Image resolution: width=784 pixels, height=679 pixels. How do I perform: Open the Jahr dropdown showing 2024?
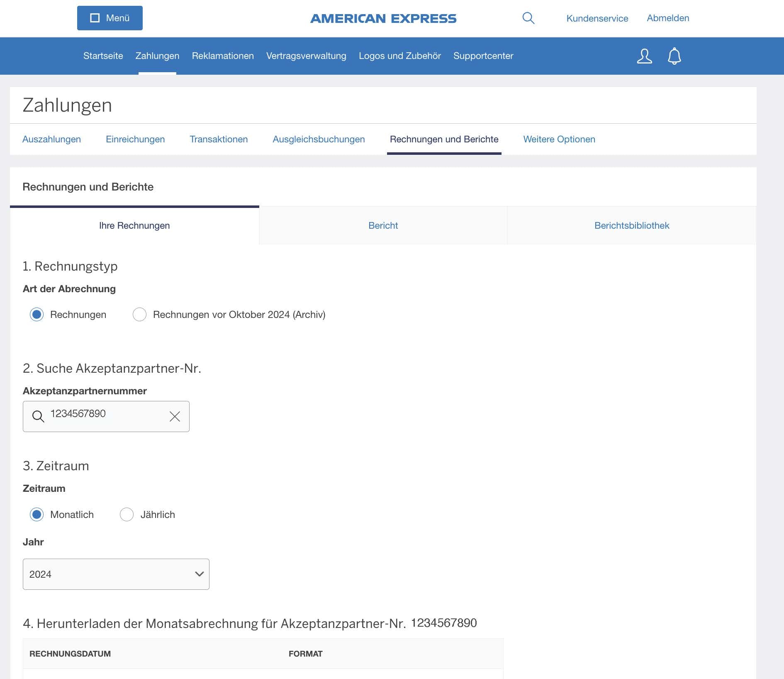(116, 574)
